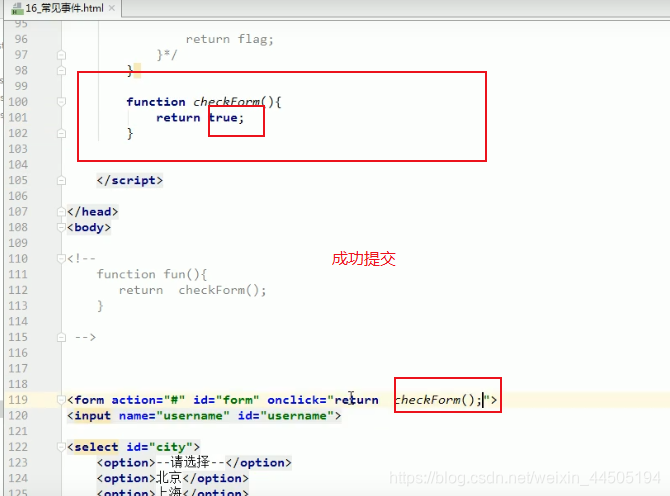Close the 16_常见事件.html tab
670x496 pixels.
click(112, 8)
